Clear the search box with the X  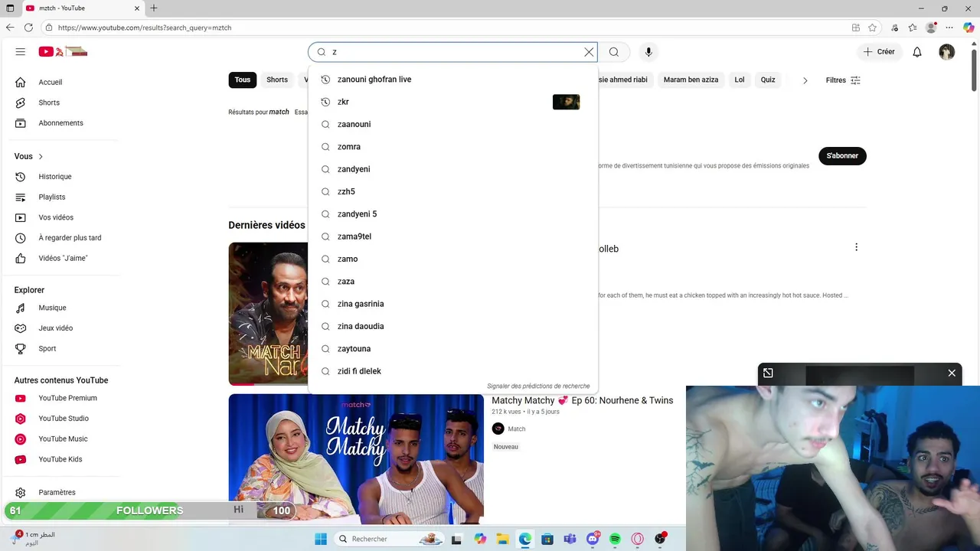point(589,52)
